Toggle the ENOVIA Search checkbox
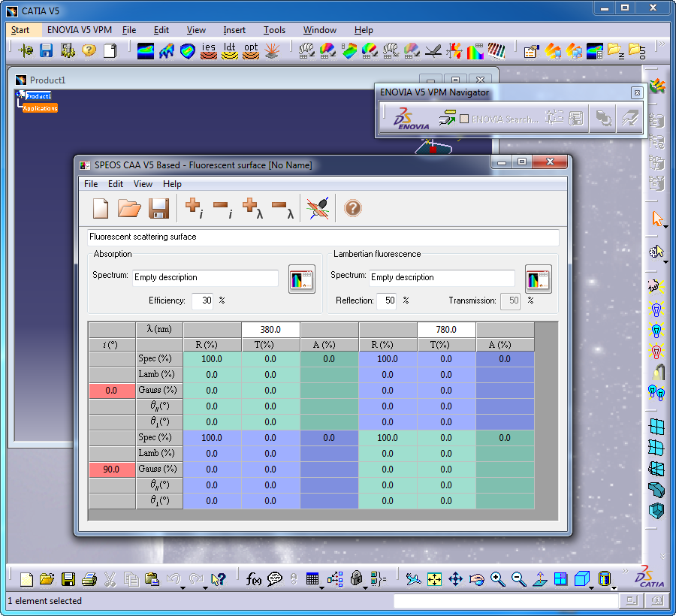Image resolution: width=676 pixels, height=616 pixels. coord(464,119)
